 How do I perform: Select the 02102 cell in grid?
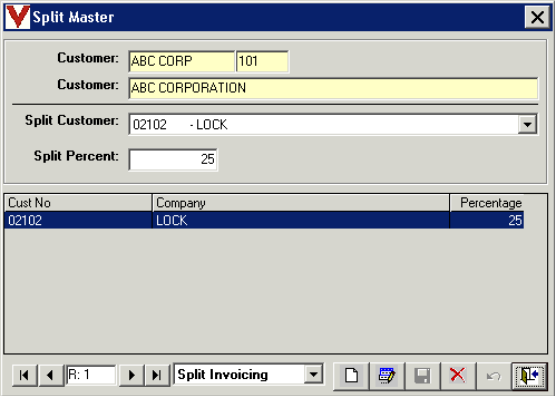78,220
